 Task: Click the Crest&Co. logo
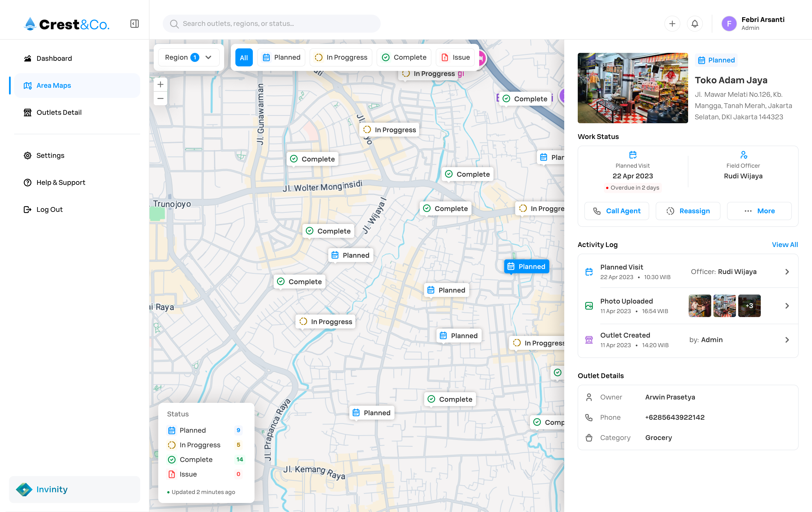(x=67, y=24)
